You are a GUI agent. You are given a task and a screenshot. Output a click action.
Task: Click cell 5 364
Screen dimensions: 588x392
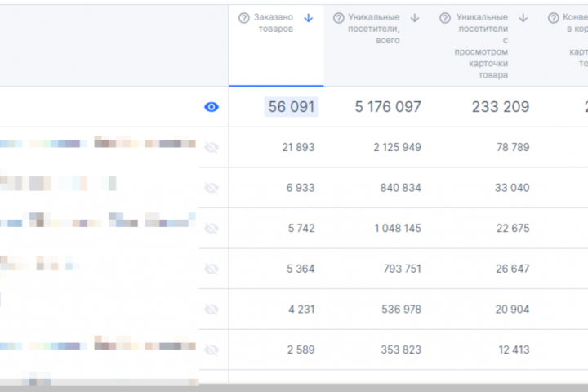[x=301, y=269]
